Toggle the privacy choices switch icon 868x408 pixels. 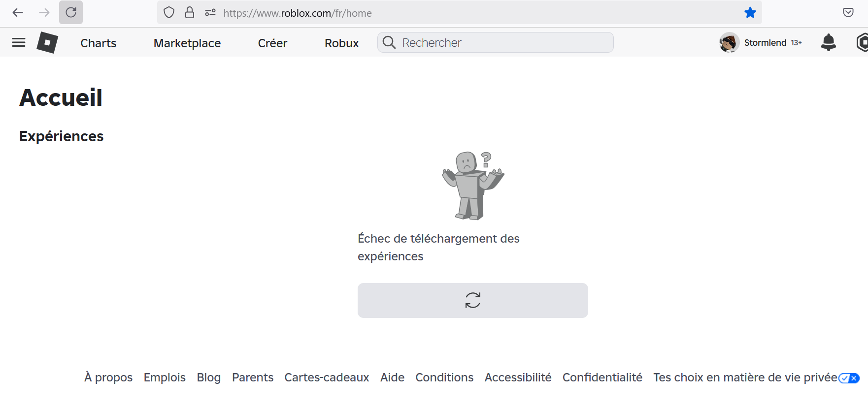click(x=849, y=378)
